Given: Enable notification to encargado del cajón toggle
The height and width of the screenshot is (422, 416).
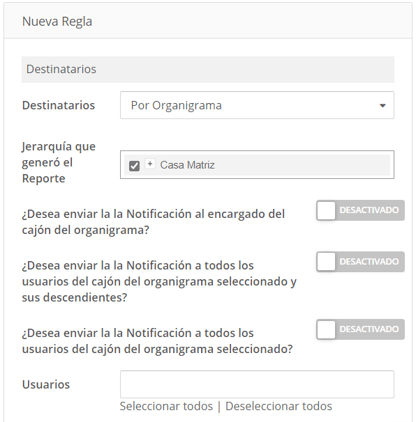Looking at the screenshot, I should (x=360, y=210).
